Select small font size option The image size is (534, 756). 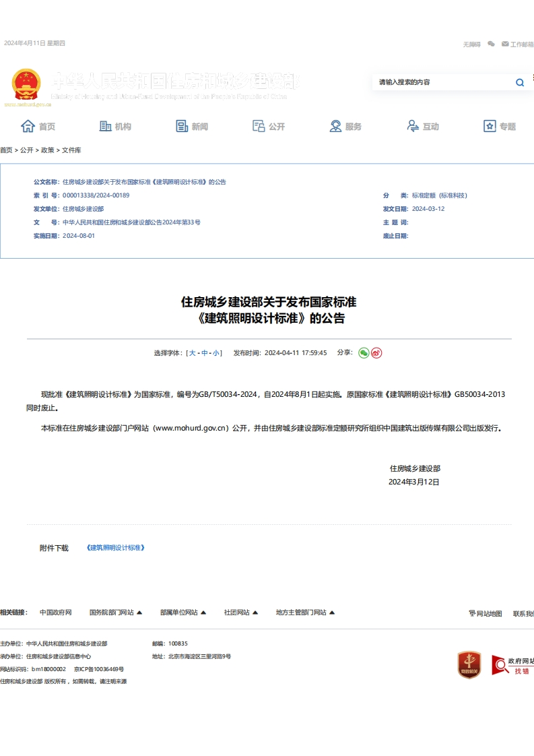(x=216, y=353)
